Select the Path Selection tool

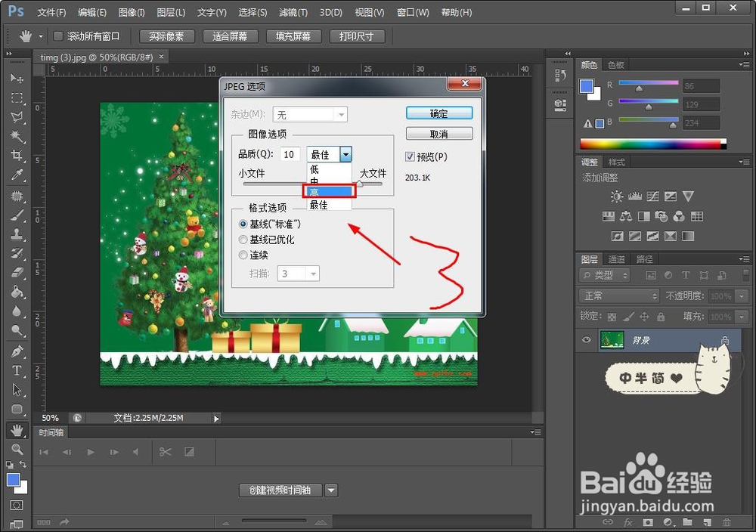pos(17,389)
